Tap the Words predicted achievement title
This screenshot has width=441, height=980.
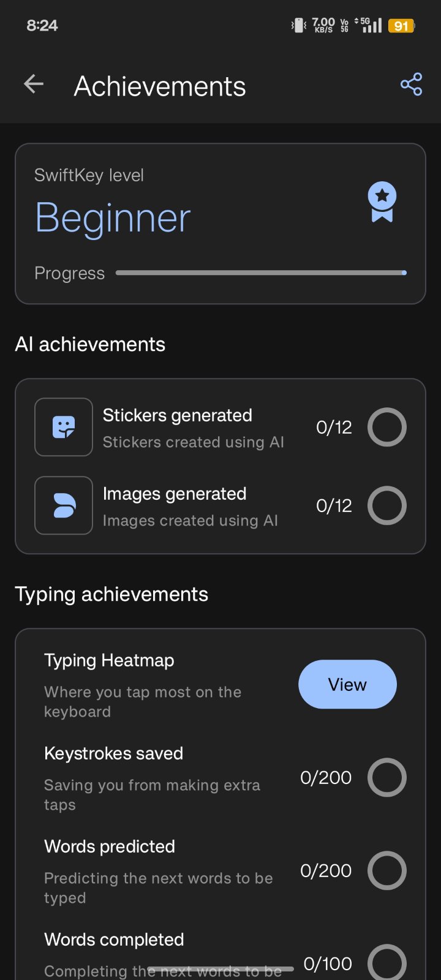tap(110, 846)
